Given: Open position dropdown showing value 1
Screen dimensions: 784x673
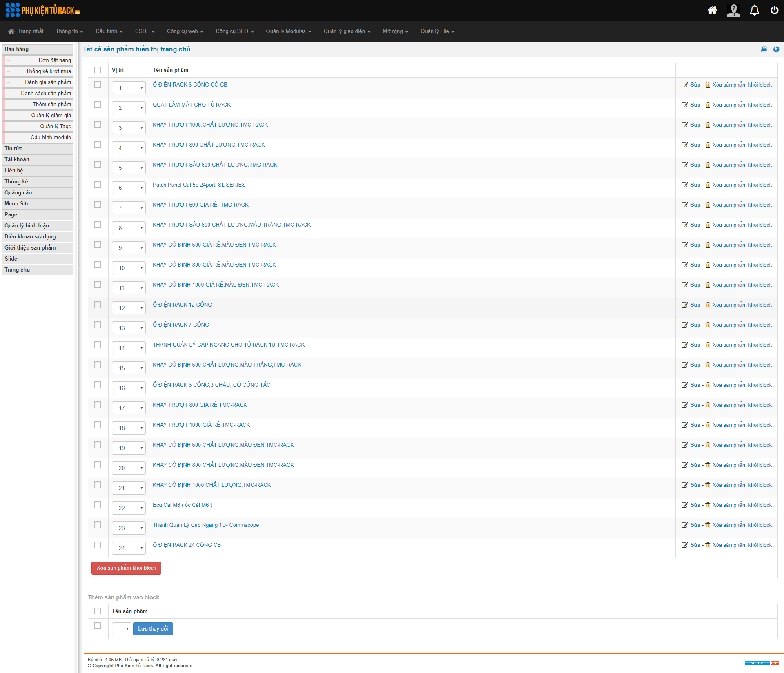Looking at the screenshot, I should point(129,88).
